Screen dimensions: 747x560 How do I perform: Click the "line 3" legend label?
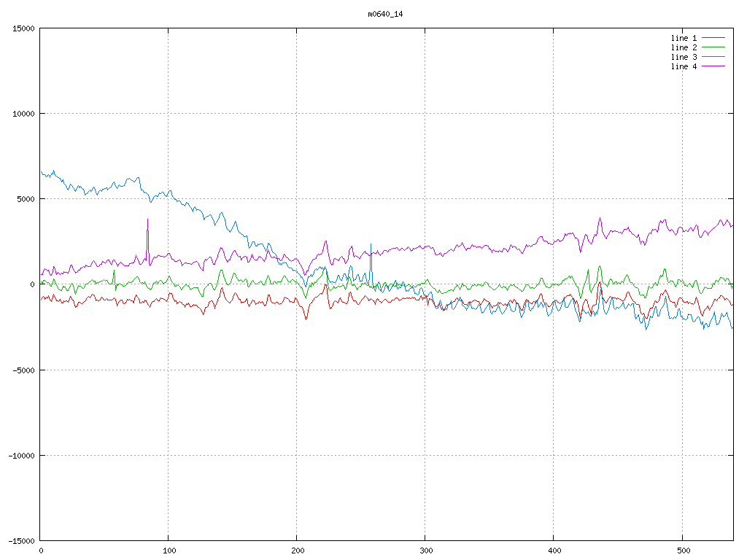coord(684,57)
